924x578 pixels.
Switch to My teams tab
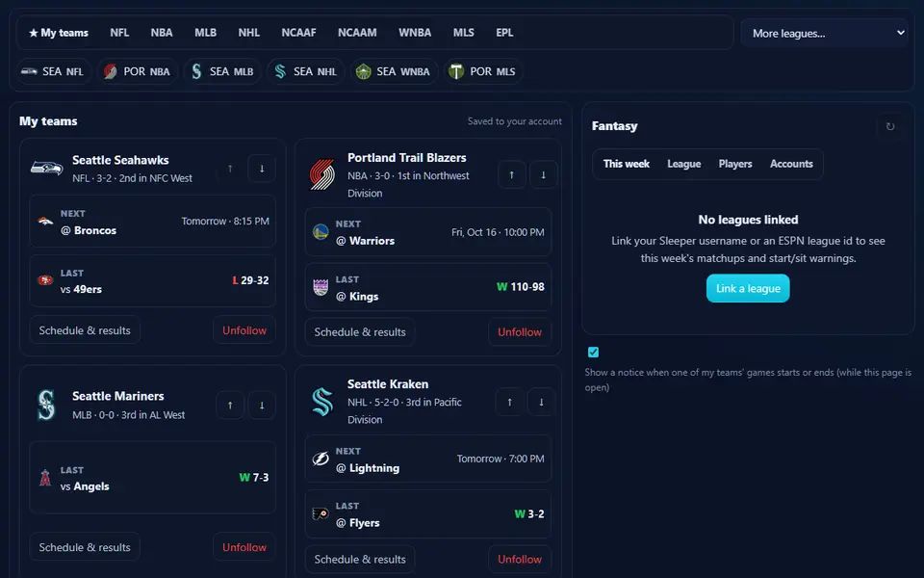pyautogui.click(x=59, y=33)
